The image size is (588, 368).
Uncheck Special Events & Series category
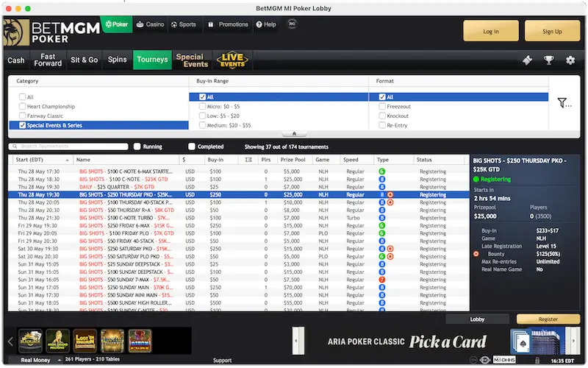tap(23, 125)
